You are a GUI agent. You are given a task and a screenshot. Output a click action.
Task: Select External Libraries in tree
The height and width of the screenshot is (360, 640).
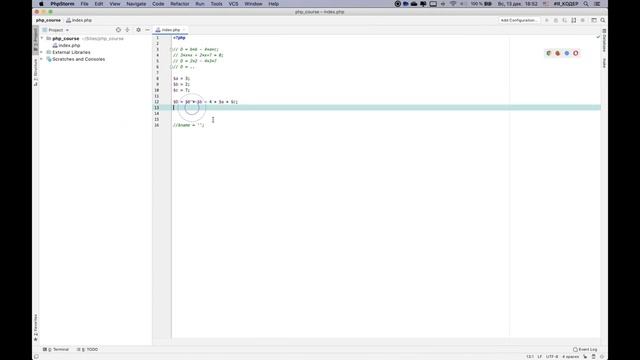71,52
